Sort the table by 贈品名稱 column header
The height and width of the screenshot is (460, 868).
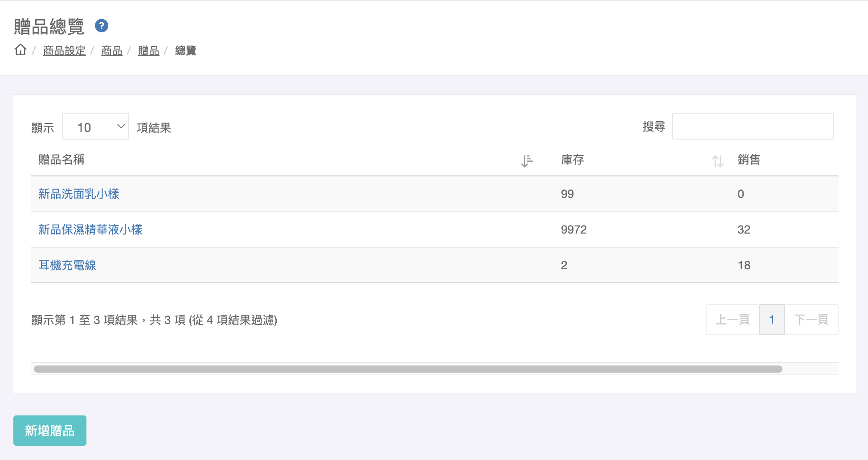tap(61, 160)
